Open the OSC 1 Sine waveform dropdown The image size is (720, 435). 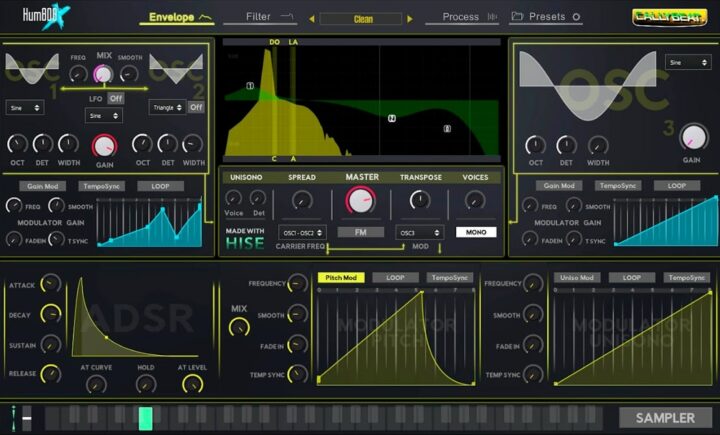click(24, 105)
